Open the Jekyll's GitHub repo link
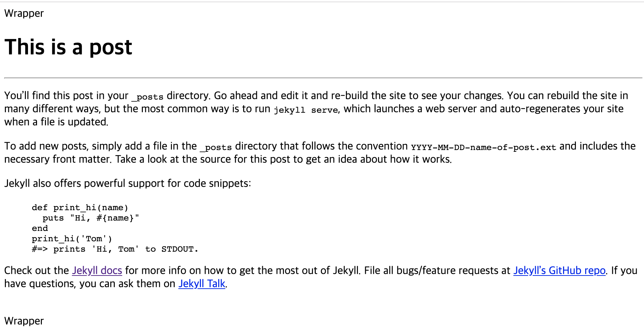 coord(559,270)
